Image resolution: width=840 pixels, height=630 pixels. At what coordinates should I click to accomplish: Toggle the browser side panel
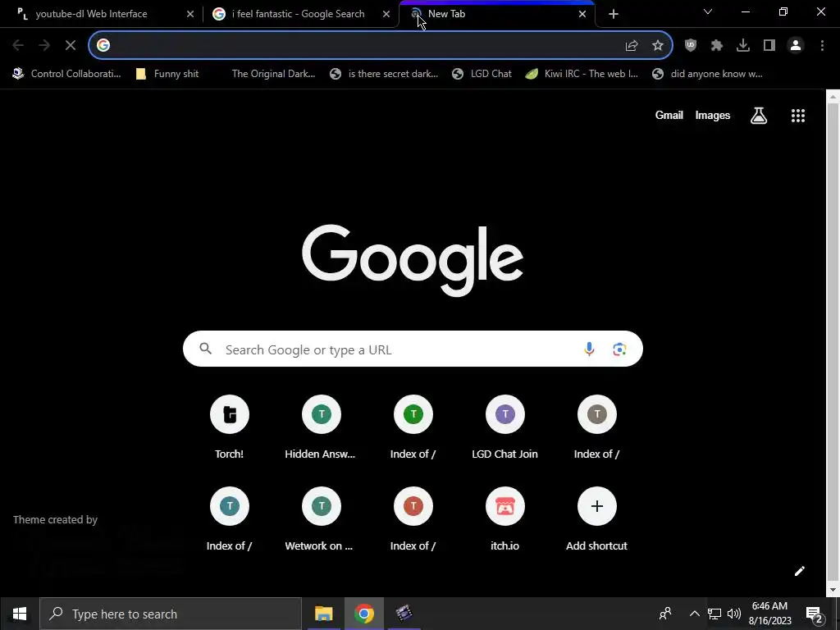coord(769,46)
